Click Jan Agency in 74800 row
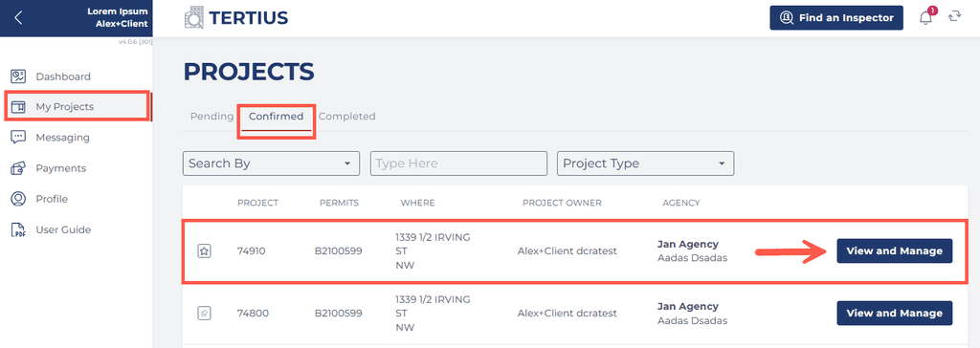Viewport: 980px width, 348px height. [687, 306]
